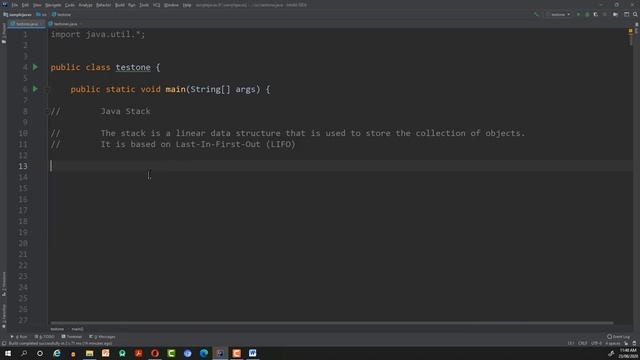Open Microsoft Edge from the taskbar

click(x=204, y=353)
